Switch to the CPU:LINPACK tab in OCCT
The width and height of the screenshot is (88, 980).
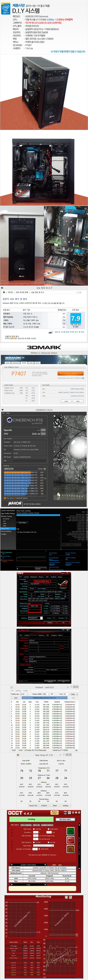pyautogui.click(x=26, y=825)
